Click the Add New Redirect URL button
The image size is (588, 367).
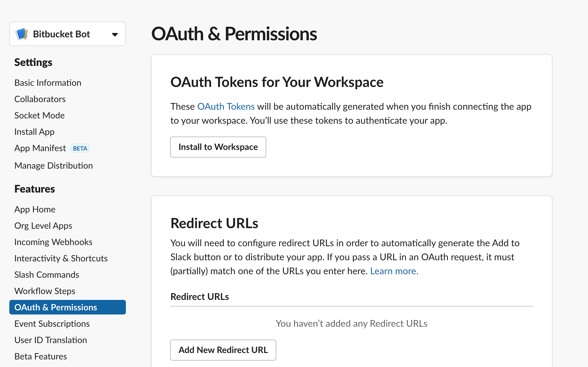pos(223,350)
